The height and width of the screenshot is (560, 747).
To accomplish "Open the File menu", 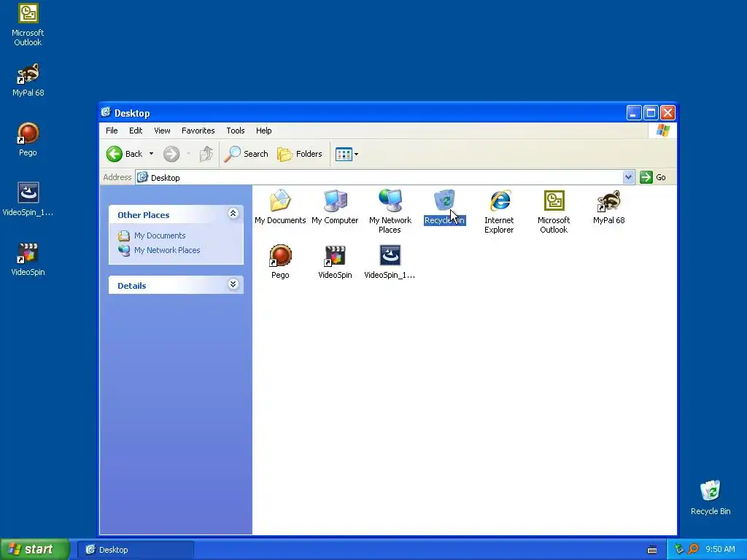I will click(x=112, y=131).
